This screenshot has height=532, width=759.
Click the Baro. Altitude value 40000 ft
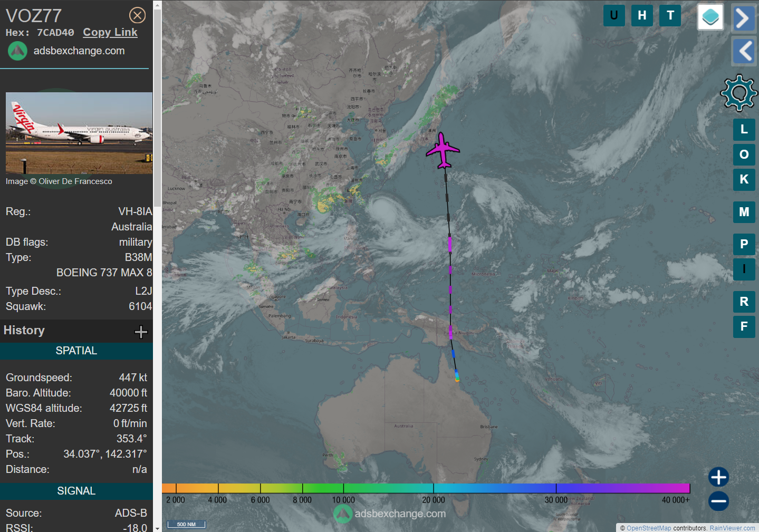point(128,393)
